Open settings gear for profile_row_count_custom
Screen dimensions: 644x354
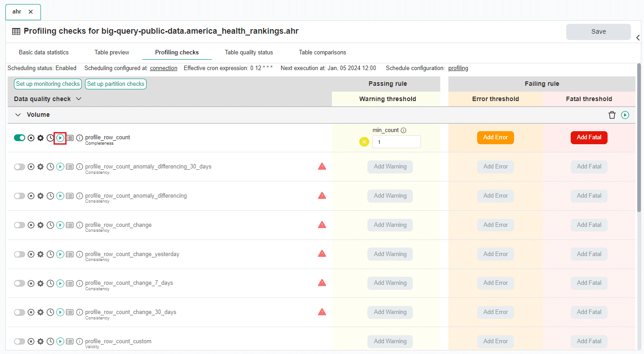click(x=40, y=341)
